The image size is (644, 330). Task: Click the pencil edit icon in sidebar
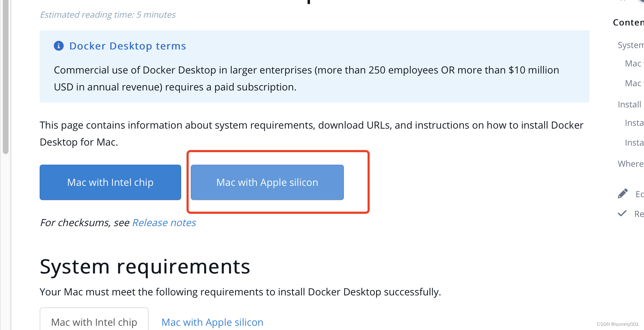pos(623,194)
